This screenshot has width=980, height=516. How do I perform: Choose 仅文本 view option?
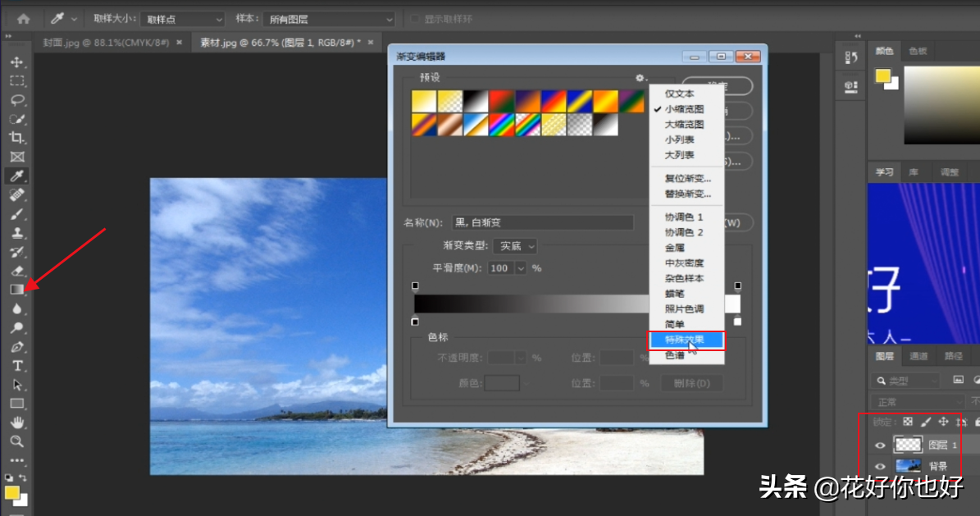coord(686,94)
